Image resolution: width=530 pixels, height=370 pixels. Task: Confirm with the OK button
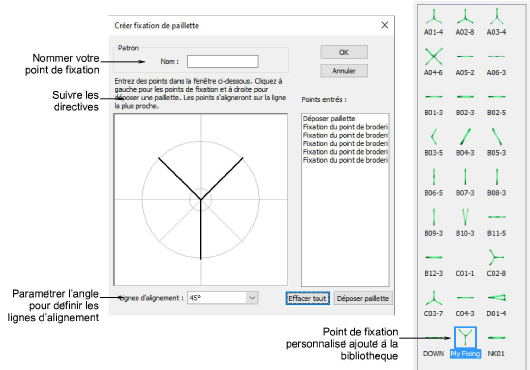(344, 52)
